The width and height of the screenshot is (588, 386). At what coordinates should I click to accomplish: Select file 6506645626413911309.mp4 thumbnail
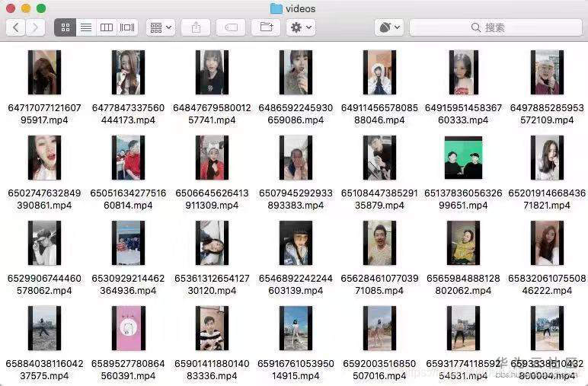(212, 158)
